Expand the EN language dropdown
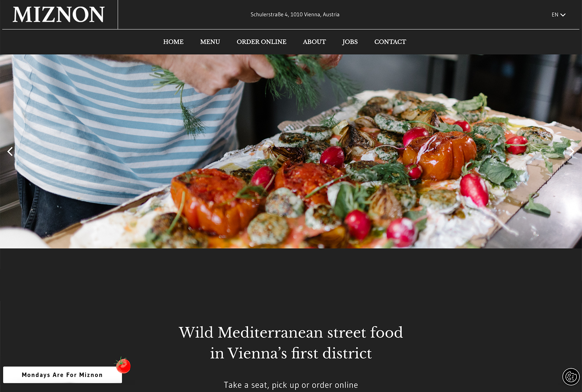 (558, 15)
